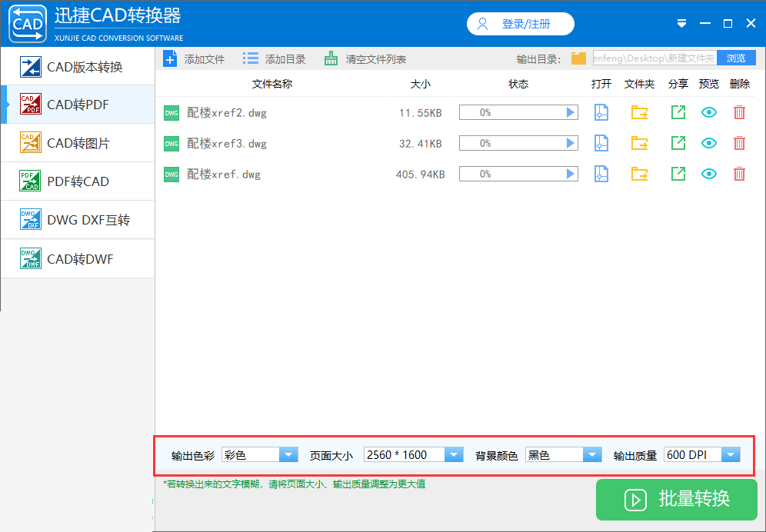This screenshot has width=766, height=532.
Task: Click the output directory path field
Action: click(x=654, y=58)
